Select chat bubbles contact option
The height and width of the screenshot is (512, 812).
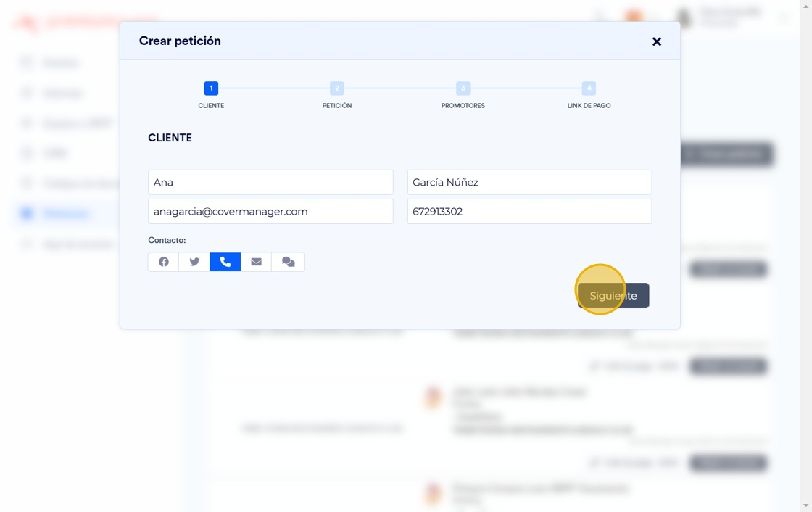pos(288,262)
